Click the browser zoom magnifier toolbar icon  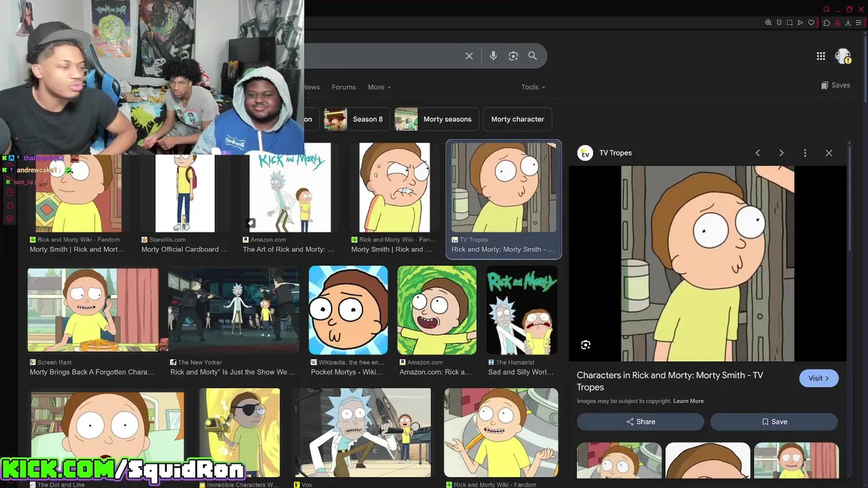(768, 22)
